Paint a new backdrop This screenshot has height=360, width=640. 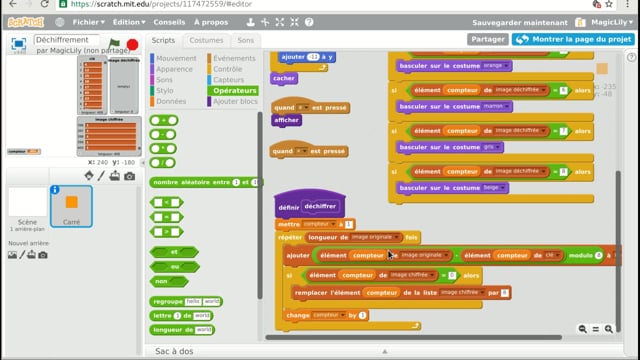click(22, 255)
